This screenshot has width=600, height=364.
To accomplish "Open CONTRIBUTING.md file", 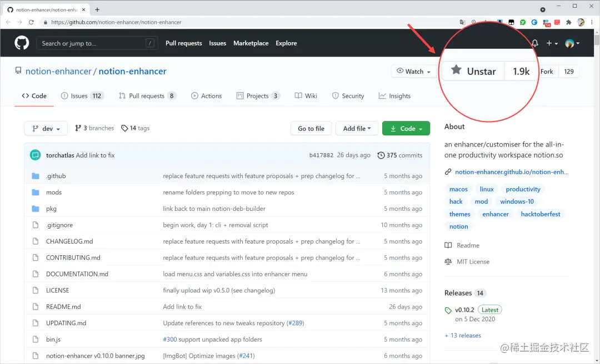I will point(73,257).
